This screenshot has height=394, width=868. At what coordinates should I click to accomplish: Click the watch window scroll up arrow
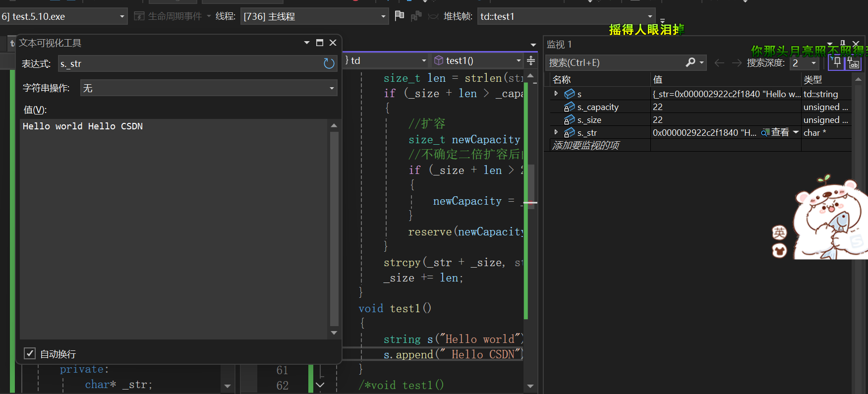click(858, 79)
